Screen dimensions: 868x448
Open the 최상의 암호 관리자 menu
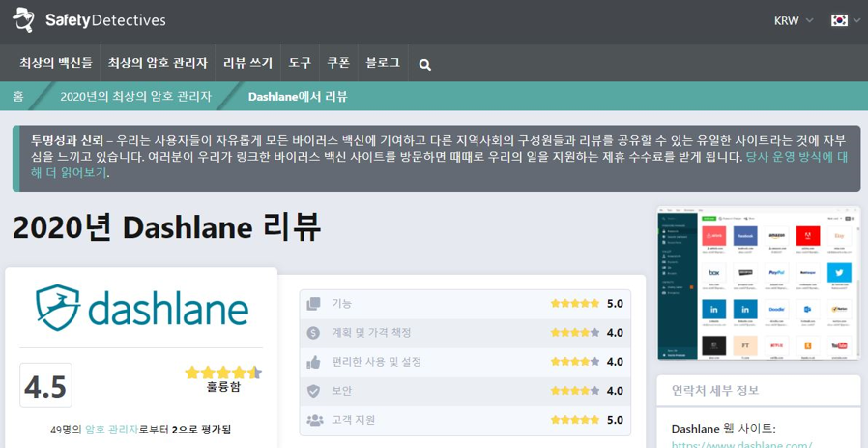tap(158, 63)
